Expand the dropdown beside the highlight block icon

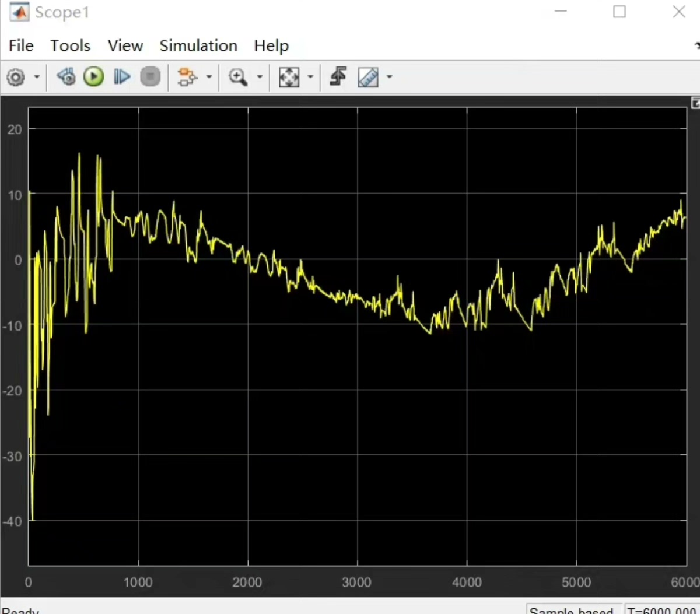tap(209, 77)
